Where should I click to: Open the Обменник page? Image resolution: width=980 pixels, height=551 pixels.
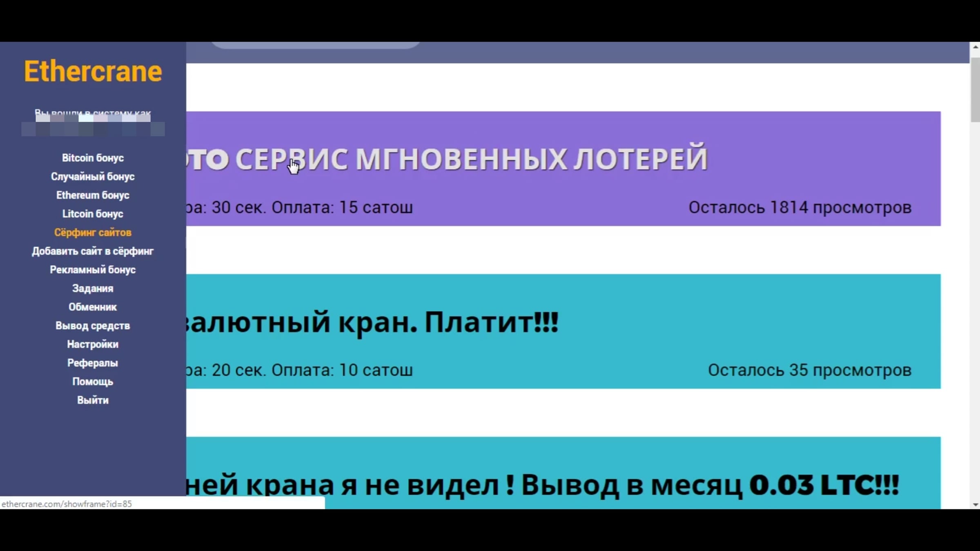(x=93, y=307)
